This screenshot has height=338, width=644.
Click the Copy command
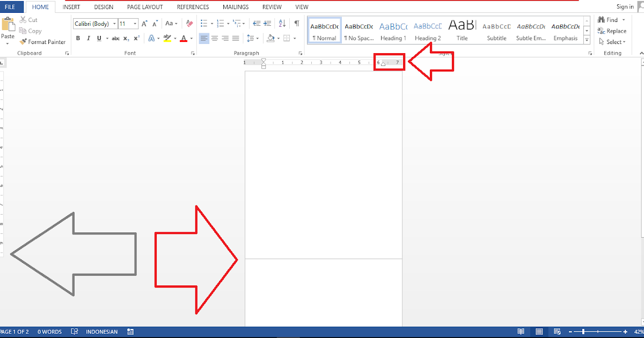coord(31,31)
